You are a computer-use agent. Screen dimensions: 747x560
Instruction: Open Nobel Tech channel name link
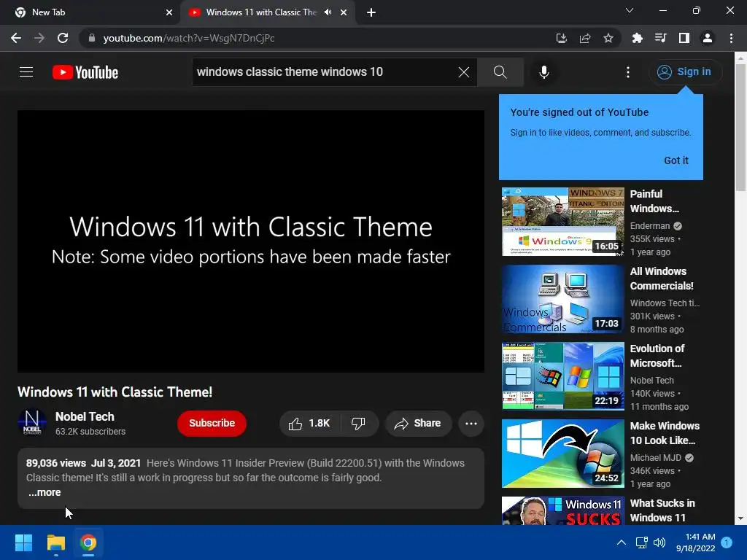[85, 416]
